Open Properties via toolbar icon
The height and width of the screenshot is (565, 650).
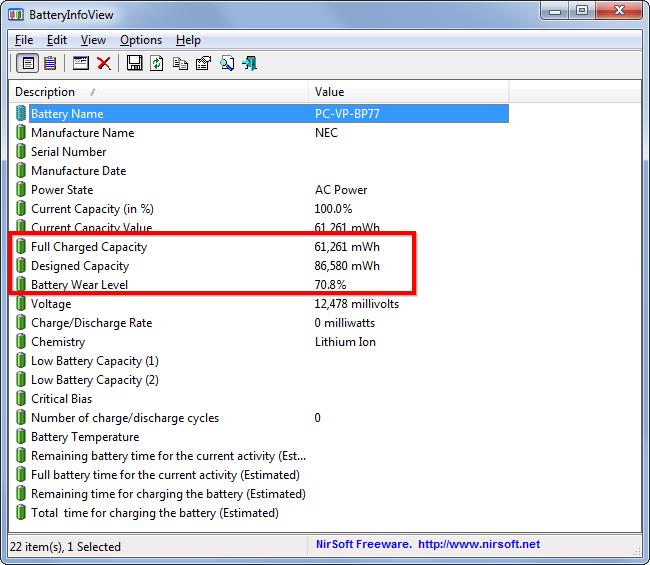(x=203, y=64)
